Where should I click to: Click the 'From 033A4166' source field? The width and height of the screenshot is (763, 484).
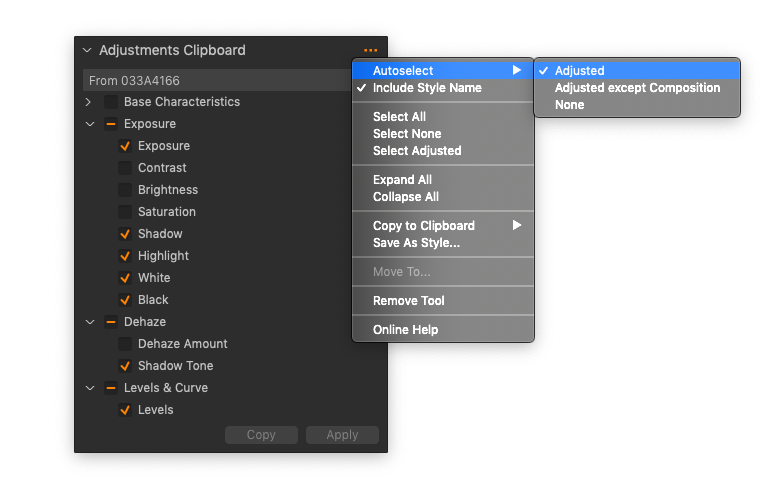(x=218, y=80)
